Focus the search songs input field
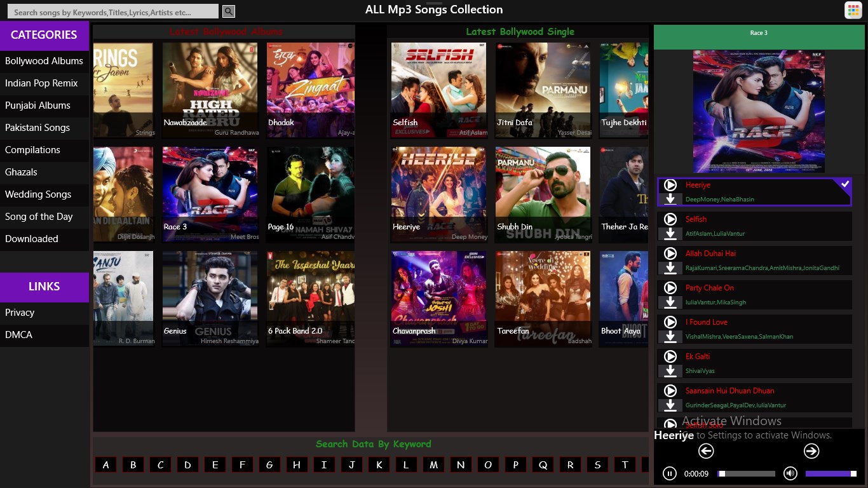The width and height of the screenshot is (868, 488). click(112, 11)
